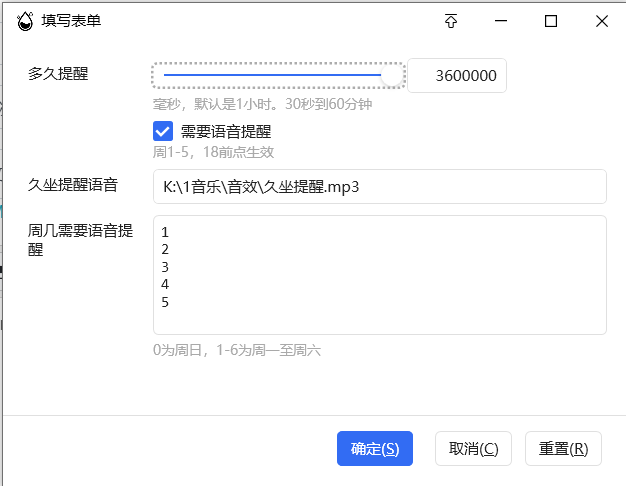The image size is (626, 486).
Task: Click line "1" in weekday list
Action: (x=165, y=232)
